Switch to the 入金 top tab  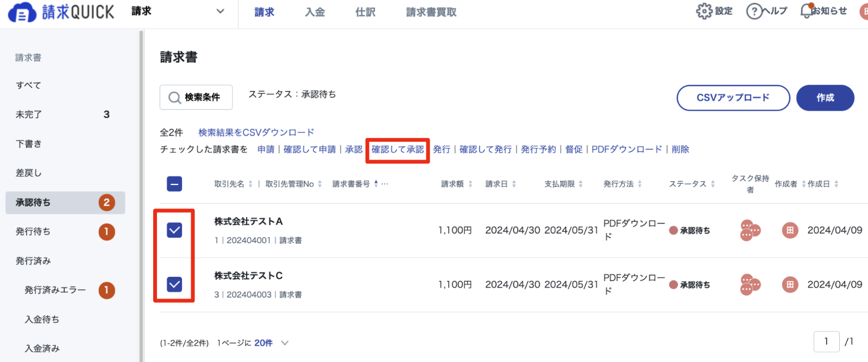click(x=315, y=12)
